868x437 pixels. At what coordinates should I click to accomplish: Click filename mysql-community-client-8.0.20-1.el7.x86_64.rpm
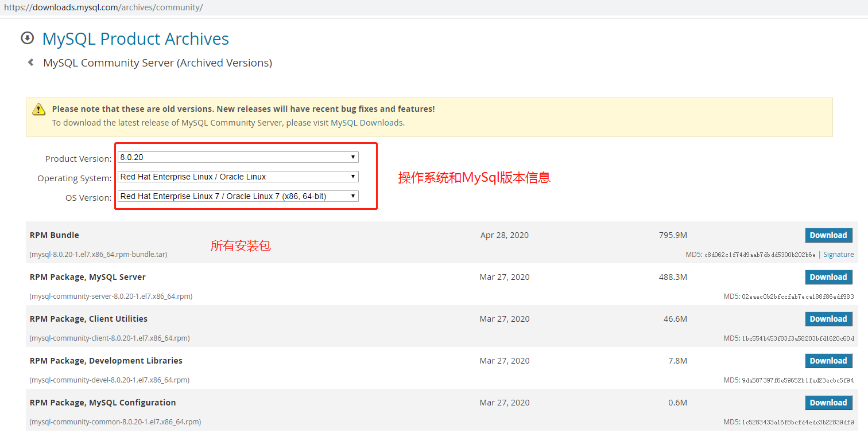pos(110,338)
